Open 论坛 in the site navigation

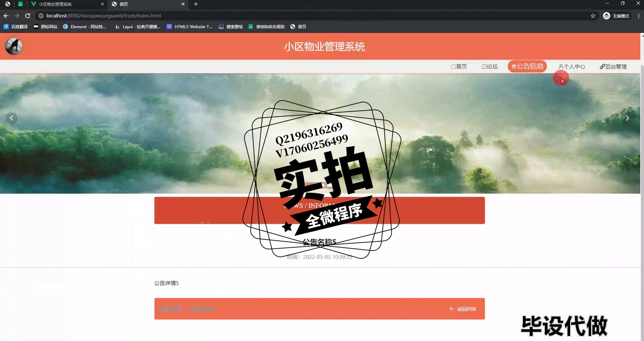(490, 66)
